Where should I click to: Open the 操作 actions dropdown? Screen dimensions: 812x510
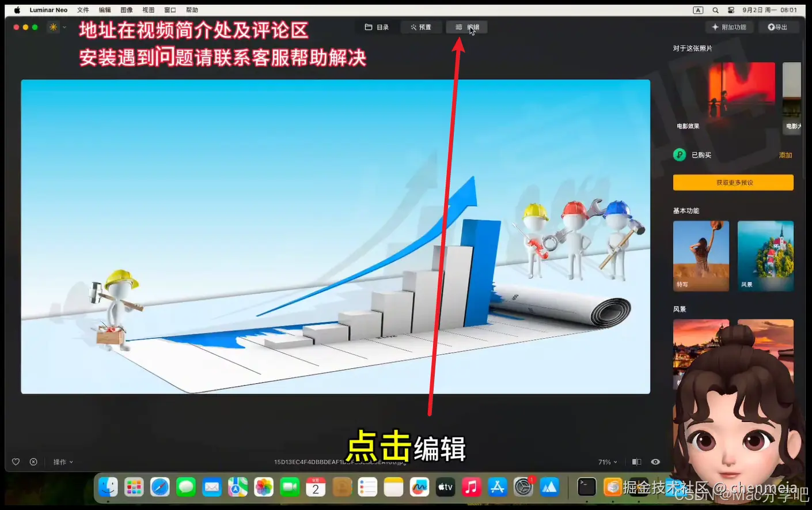(x=62, y=462)
